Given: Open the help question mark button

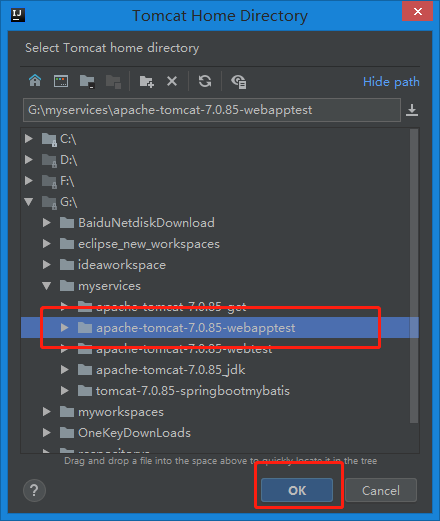Looking at the screenshot, I should click(34, 490).
